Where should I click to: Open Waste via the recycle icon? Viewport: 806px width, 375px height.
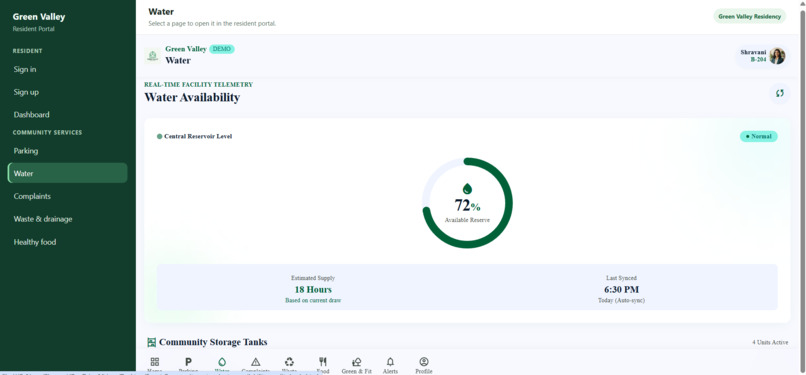289,365
